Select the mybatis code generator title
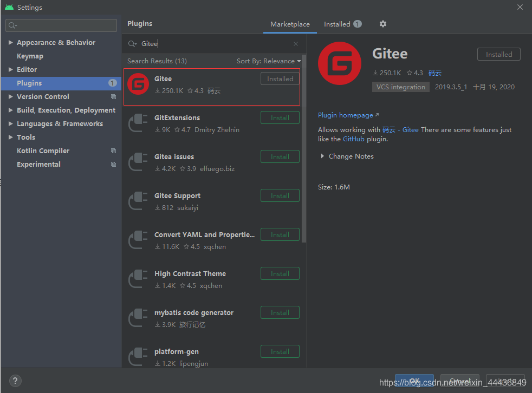This screenshot has height=393, width=532. click(x=194, y=313)
